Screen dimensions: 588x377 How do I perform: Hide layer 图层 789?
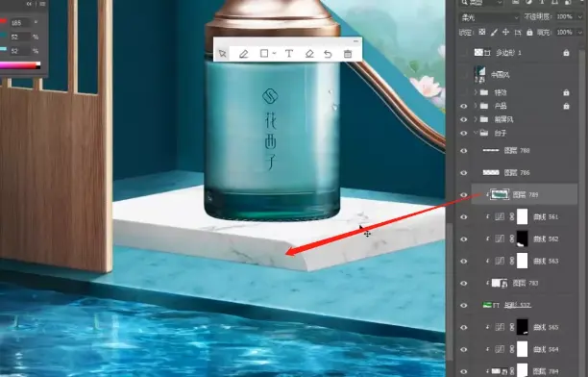(x=464, y=195)
